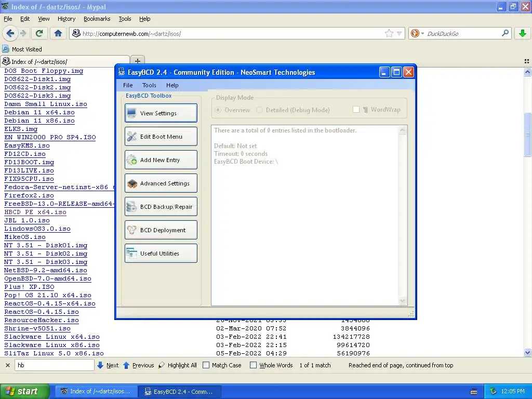This screenshot has width=532, height=399.
Task: Open ReactOS-0.4.15.iso link
Action: [x=42, y=312]
